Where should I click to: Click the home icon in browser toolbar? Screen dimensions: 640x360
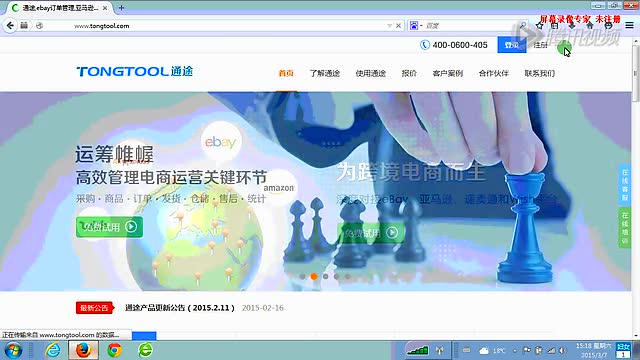click(590, 26)
